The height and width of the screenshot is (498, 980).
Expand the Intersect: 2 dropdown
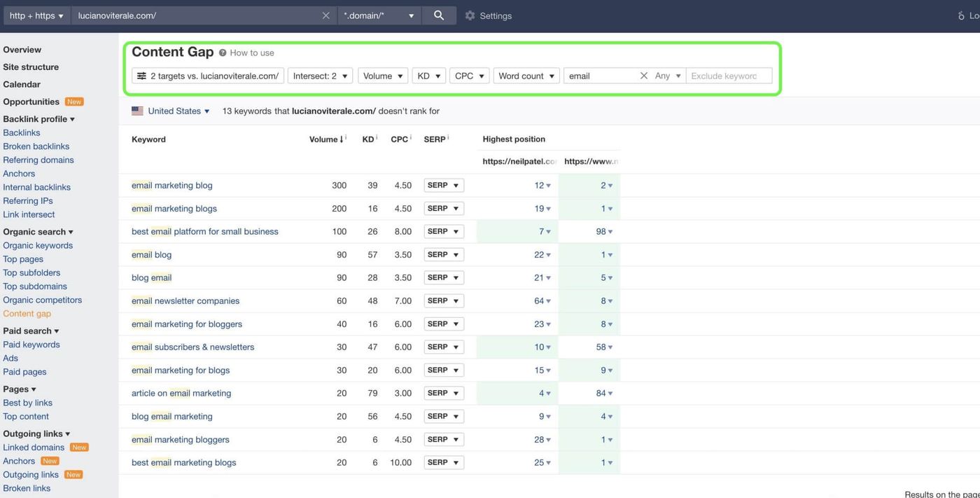pyautogui.click(x=320, y=76)
